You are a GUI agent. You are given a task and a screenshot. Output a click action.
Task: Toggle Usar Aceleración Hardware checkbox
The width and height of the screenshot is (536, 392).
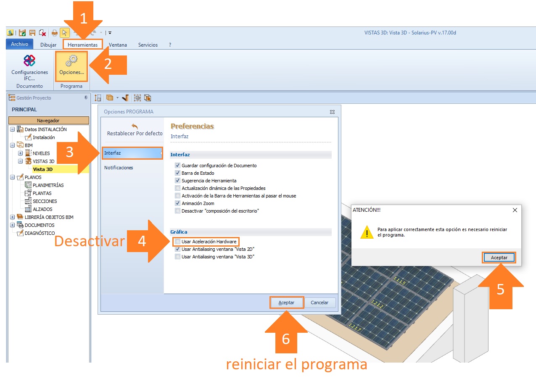178,242
